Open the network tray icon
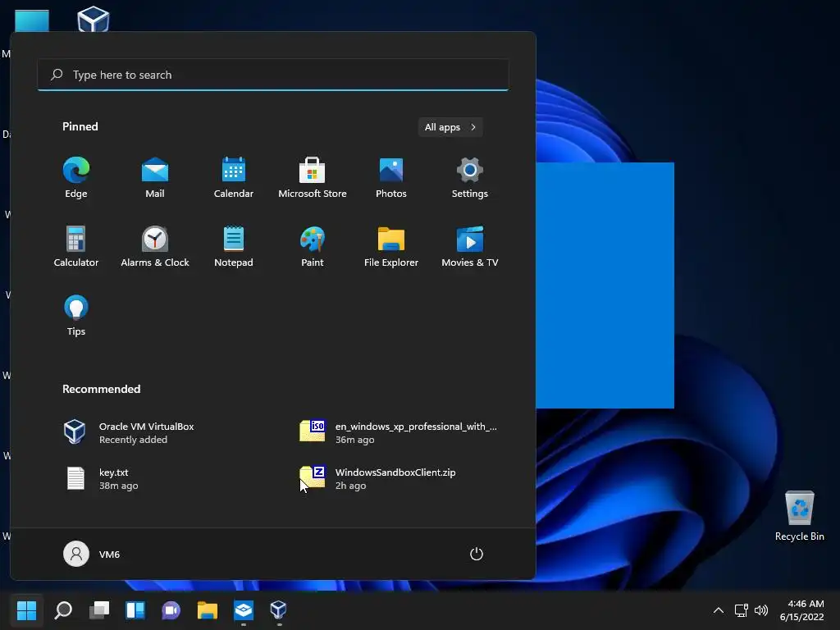Viewport: 840px width, 630px height. point(741,610)
